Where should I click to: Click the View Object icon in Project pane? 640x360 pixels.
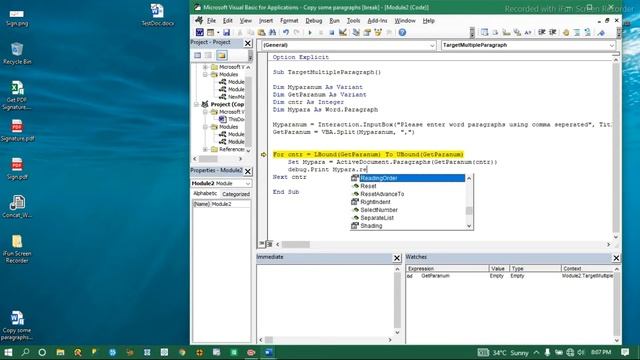pyautogui.click(x=209, y=55)
